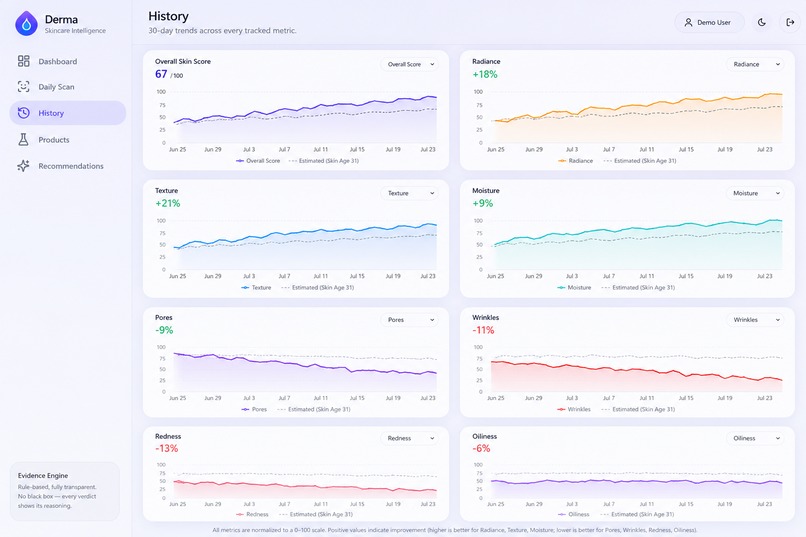
Task: Navigate to Recommendations
Action: (x=68, y=165)
